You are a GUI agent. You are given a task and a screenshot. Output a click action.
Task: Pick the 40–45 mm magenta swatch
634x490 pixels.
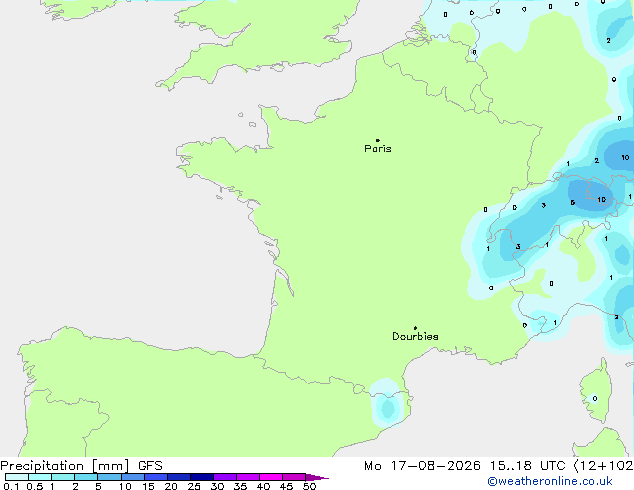271,477
